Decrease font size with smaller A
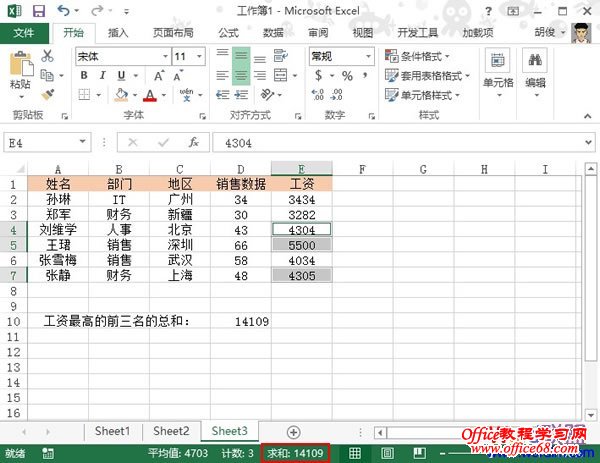600x463 pixels. (178, 76)
